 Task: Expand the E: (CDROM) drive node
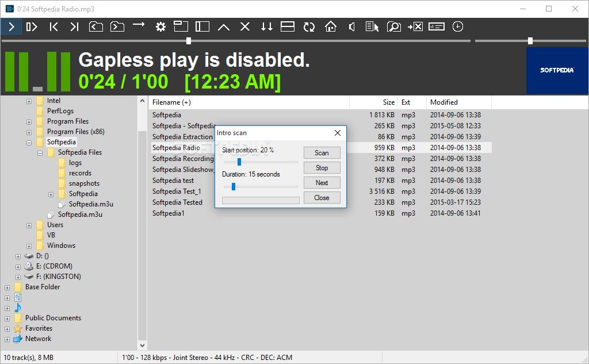click(18, 267)
